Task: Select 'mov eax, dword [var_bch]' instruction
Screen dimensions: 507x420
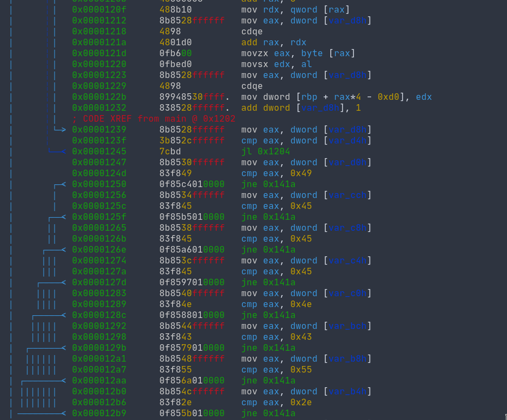Action: tap(306, 326)
